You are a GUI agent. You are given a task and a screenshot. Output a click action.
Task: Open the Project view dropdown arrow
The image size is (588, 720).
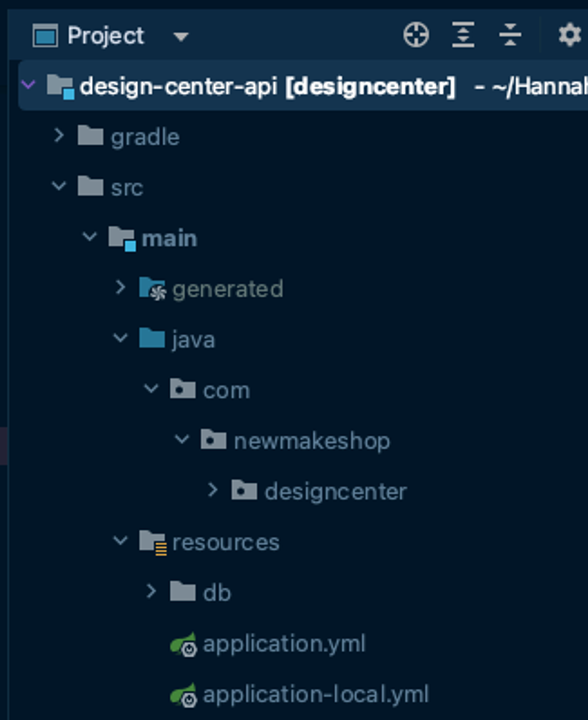(181, 36)
